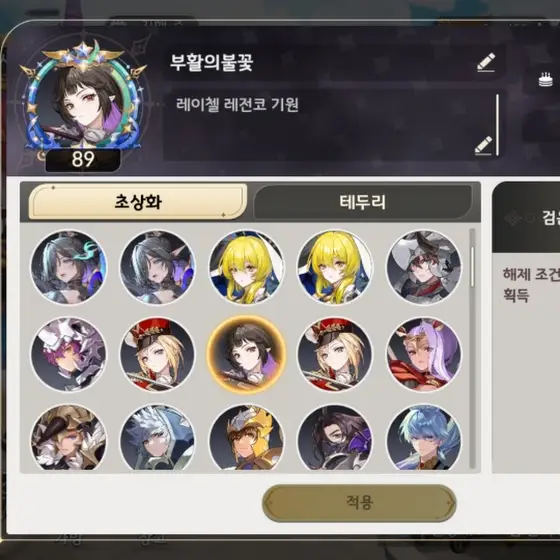Switch to the 테두리 tab
560x560 pixels.
click(x=362, y=202)
